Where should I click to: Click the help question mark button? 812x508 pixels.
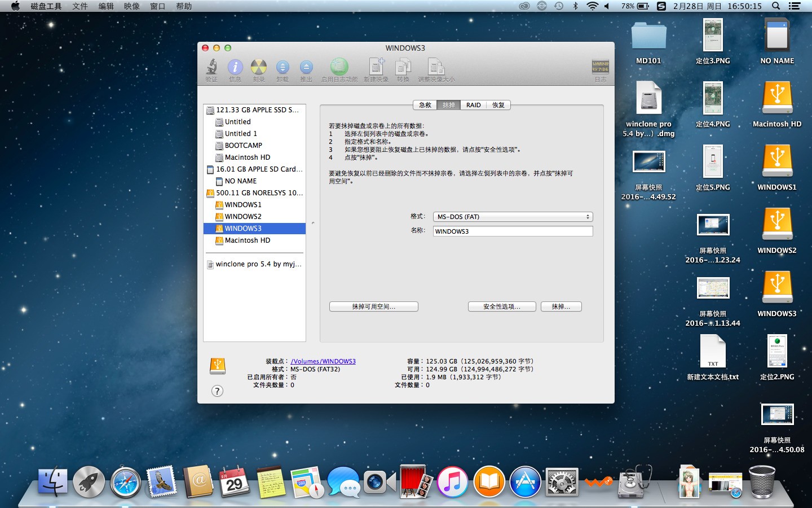[x=217, y=391]
